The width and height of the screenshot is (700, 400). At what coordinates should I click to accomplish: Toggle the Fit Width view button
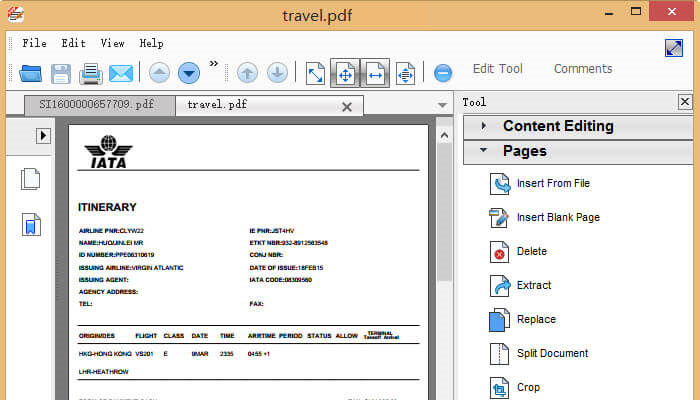click(375, 73)
